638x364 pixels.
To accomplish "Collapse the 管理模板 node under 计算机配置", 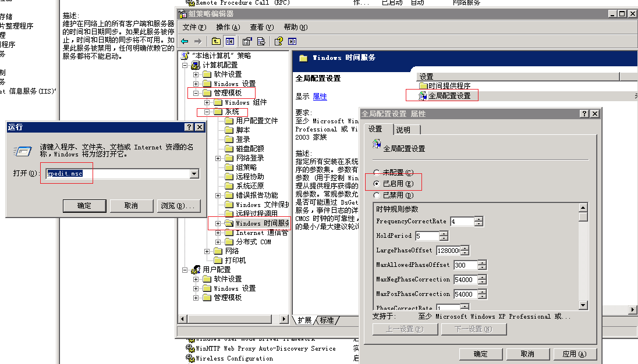I will coord(196,93).
